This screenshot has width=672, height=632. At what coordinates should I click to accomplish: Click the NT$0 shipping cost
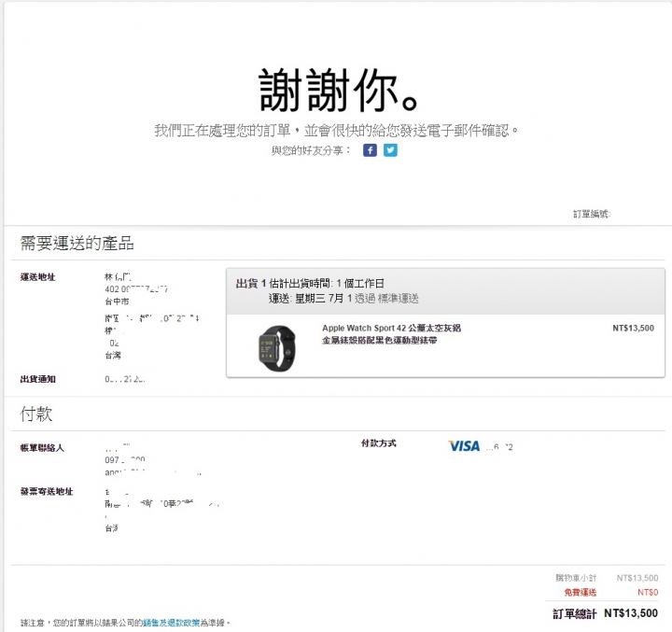[x=648, y=592]
